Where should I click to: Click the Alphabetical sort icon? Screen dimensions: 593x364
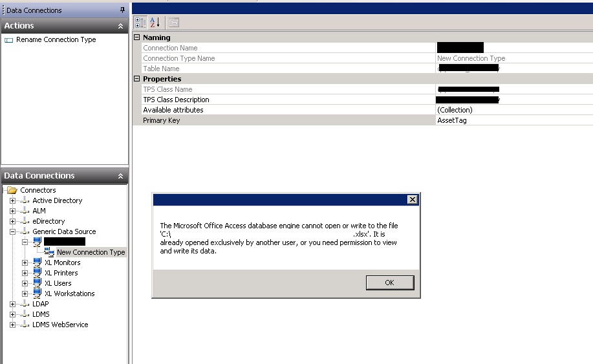pyautogui.click(x=155, y=23)
